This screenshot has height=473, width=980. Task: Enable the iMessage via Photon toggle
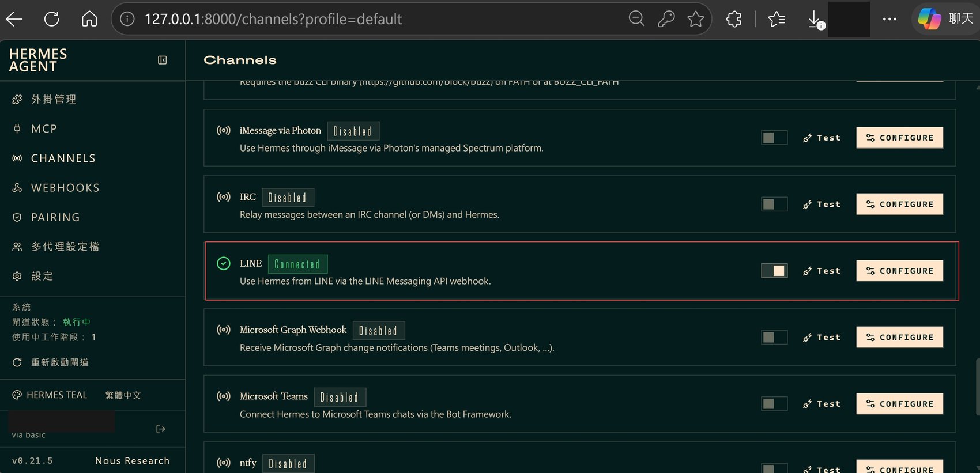[774, 138]
